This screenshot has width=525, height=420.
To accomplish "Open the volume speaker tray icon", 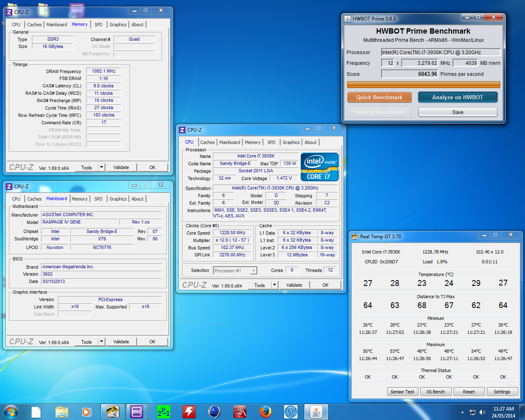I will coord(482,412).
